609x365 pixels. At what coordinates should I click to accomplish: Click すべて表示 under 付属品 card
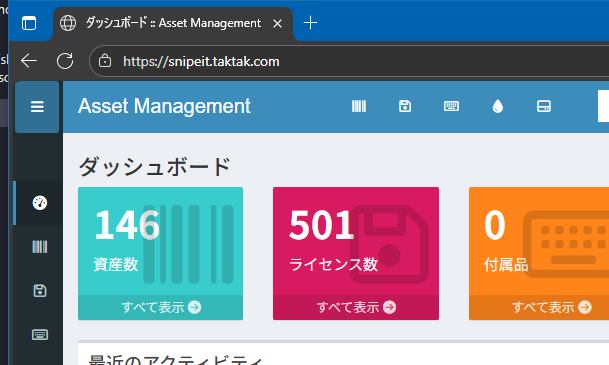pos(551,307)
